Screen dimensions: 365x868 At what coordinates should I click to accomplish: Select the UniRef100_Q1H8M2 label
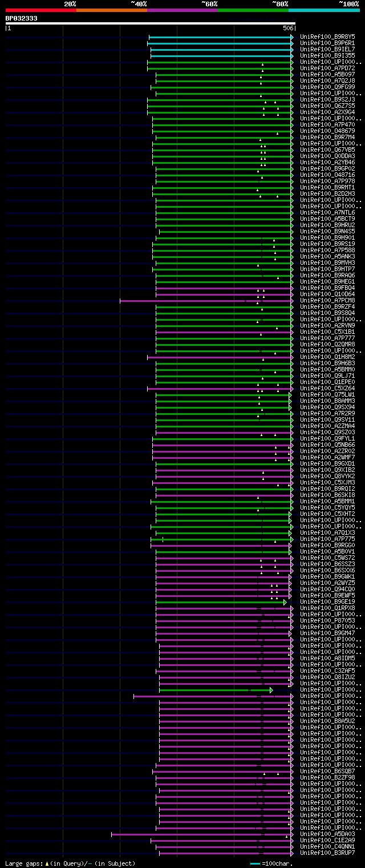[x=327, y=357]
